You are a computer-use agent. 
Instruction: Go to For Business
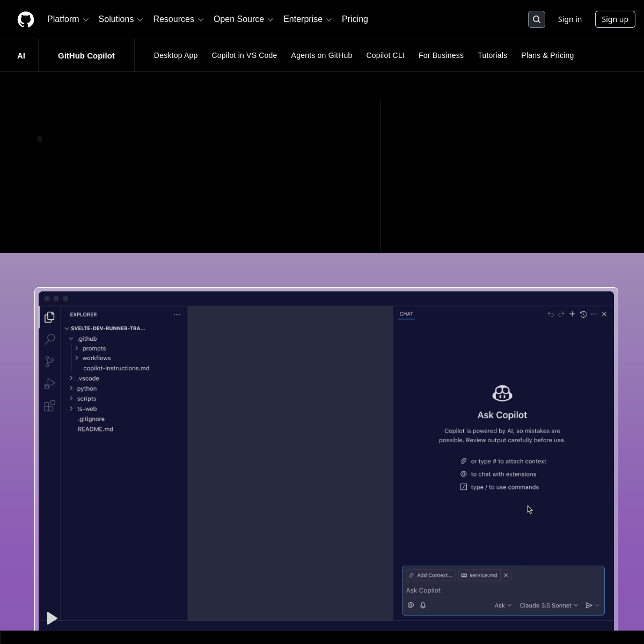click(x=441, y=55)
